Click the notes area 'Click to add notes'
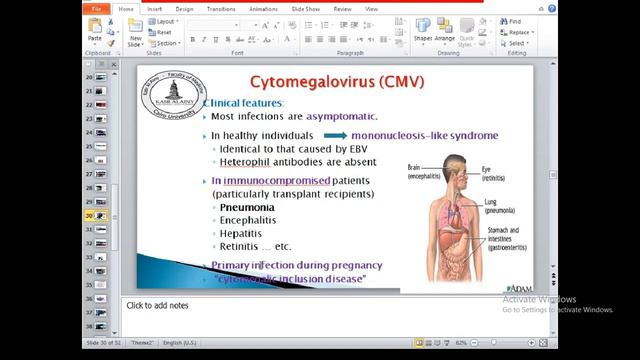 [158, 305]
